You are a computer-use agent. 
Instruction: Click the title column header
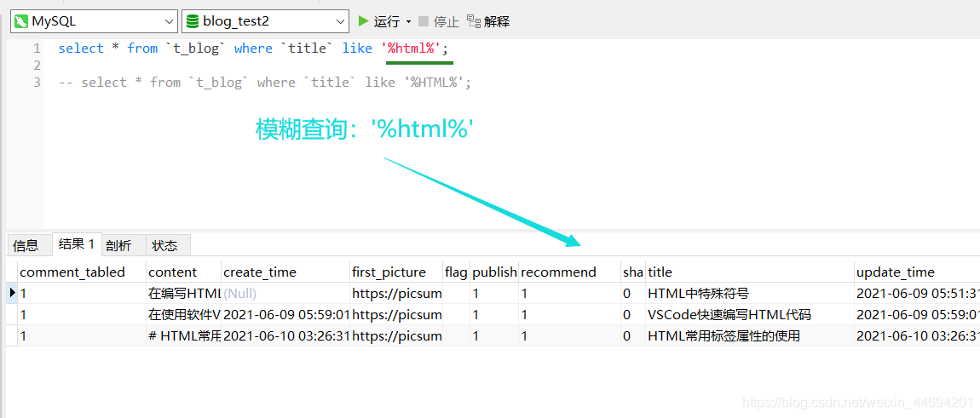749,272
